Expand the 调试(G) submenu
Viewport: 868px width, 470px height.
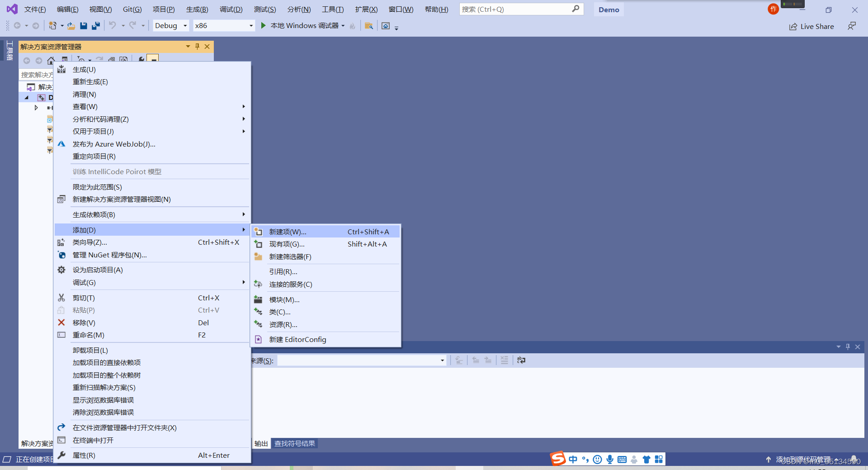pos(152,282)
